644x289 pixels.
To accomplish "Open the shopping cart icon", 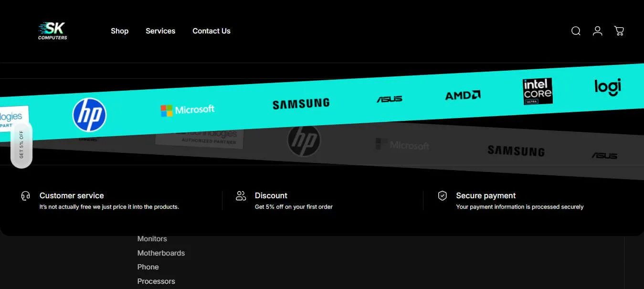I will pos(619,31).
